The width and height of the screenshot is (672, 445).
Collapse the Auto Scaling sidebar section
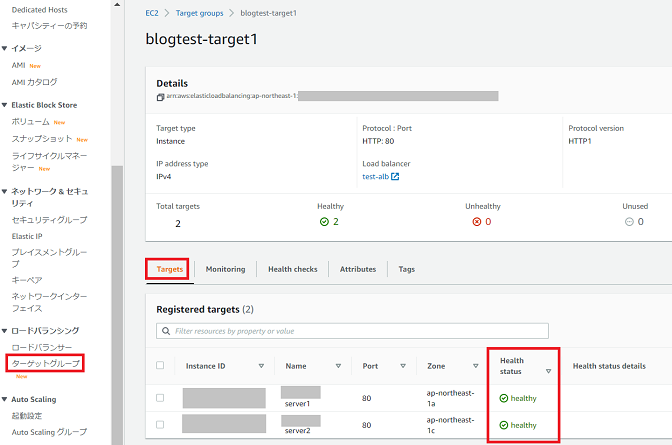tap(5, 399)
